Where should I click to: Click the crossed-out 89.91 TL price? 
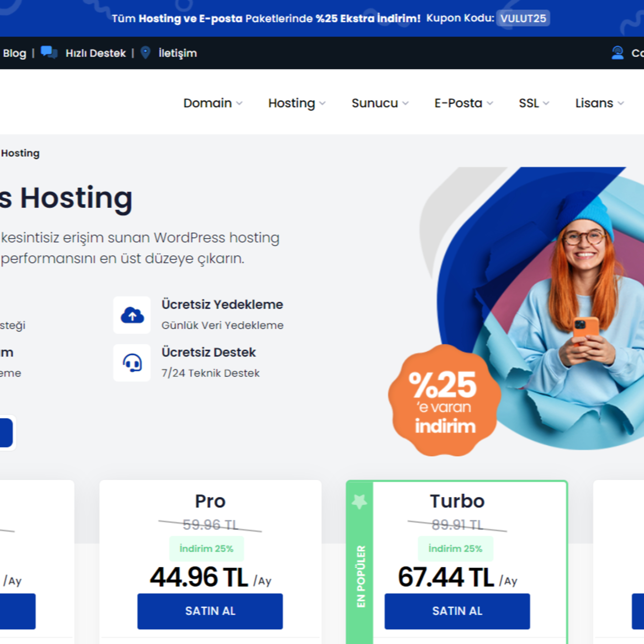[x=457, y=525]
